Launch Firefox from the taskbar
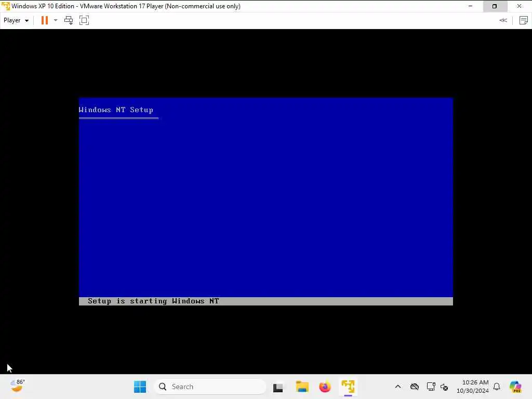The width and height of the screenshot is (532, 399). pyautogui.click(x=325, y=387)
